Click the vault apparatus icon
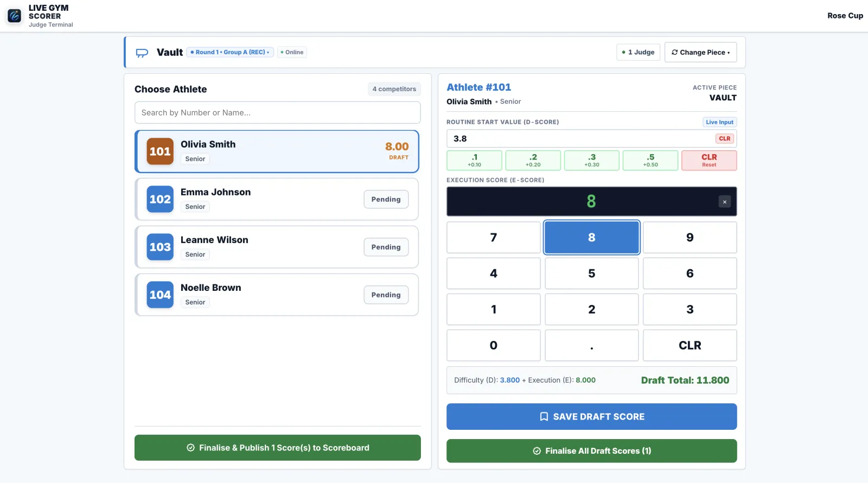The height and width of the screenshot is (483, 868). [x=142, y=53]
